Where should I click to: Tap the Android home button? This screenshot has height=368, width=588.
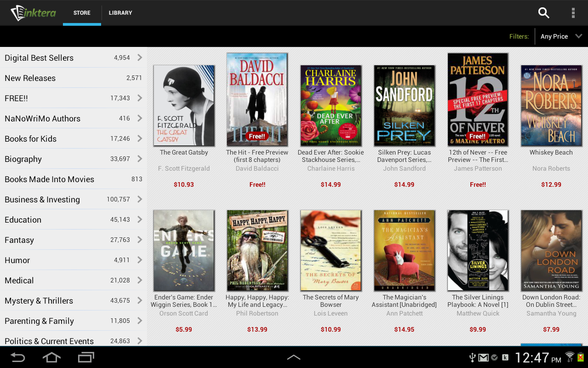(x=51, y=357)
